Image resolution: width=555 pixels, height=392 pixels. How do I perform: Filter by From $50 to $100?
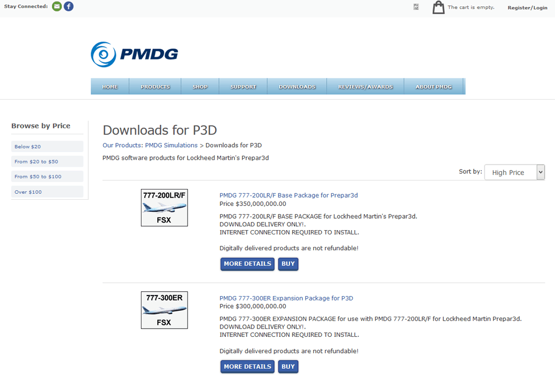[48, 177]
